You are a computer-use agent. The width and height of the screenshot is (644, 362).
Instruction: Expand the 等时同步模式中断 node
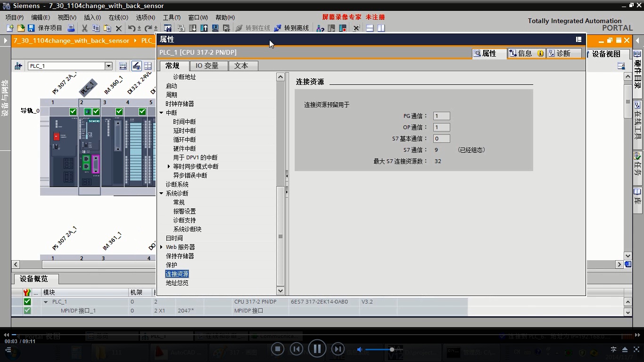click(169, 166)
